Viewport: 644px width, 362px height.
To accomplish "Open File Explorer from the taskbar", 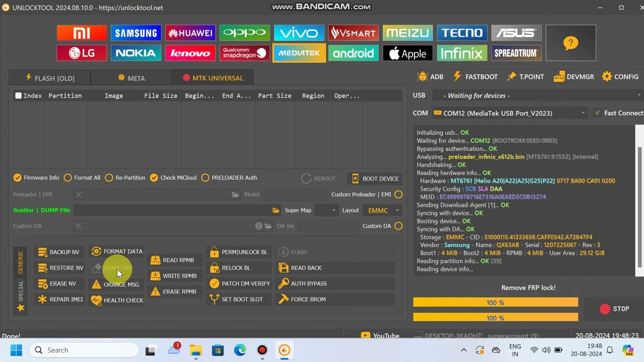I will pyautogui.click(x=196, y=350).
